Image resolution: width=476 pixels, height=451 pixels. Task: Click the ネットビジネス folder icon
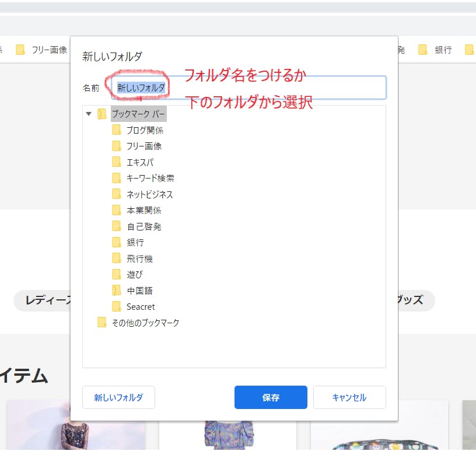click(x=117, y=194)
